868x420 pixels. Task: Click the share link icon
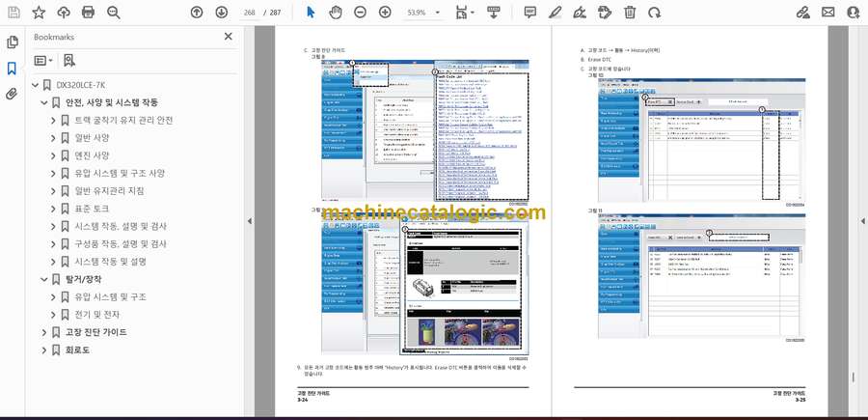803,13
